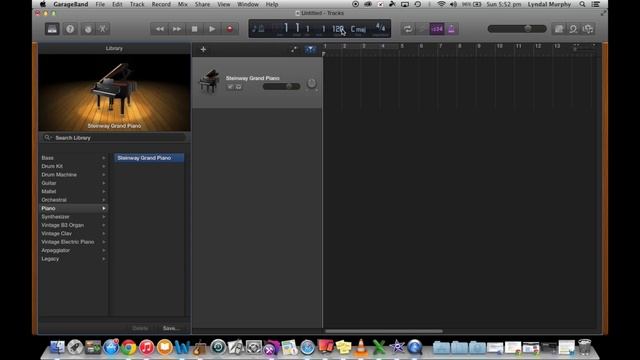Open the Tuner button next to Cycle
640x360 pixels.
click(x=422, y=29)
